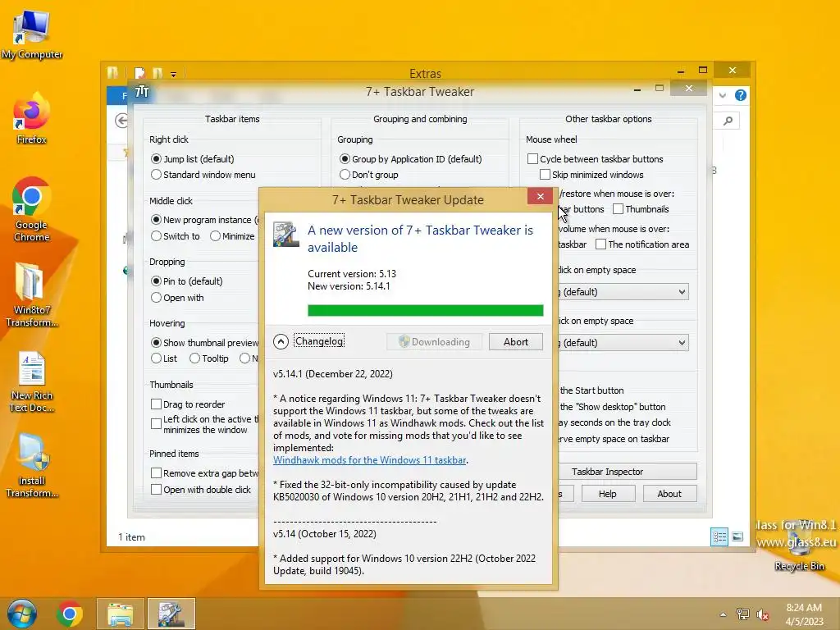Viewport: 840px width, 630px height.
Task: Enable Remove extra gap between pinned items
Action: point(156,473)
